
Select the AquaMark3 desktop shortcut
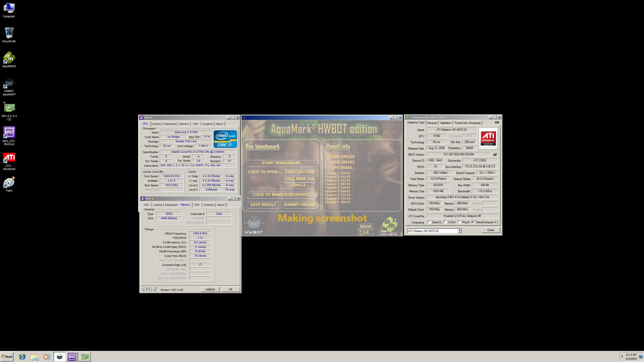point(9,60)
